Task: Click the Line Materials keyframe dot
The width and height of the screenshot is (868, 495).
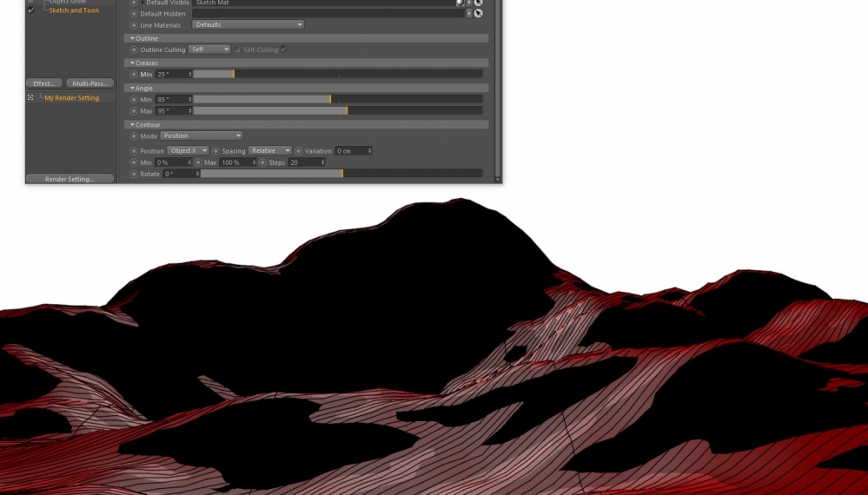Action: click(x=134, y=25)
